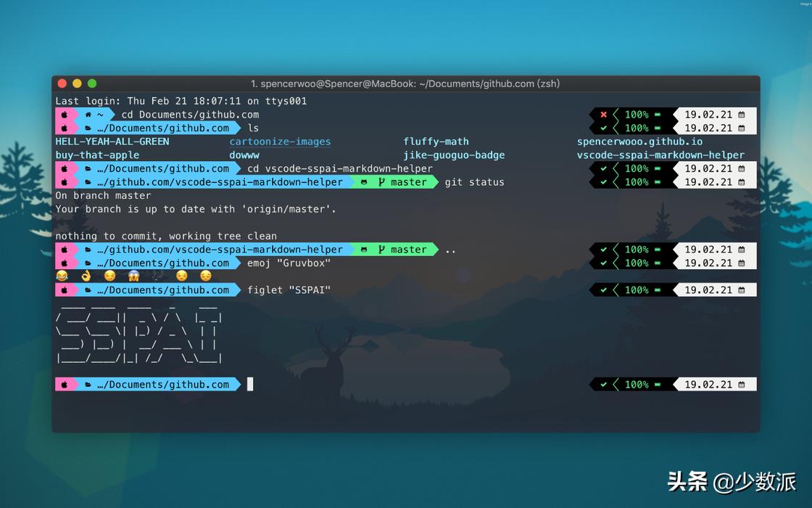Image resolution: width=812 pixels, height=508 pixels.
Task: Click the Apple logo beside the ls command
Action: click(x=65, y=128)
